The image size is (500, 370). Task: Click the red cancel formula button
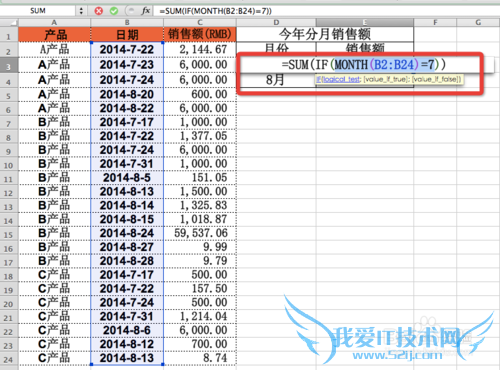[99, 11]
